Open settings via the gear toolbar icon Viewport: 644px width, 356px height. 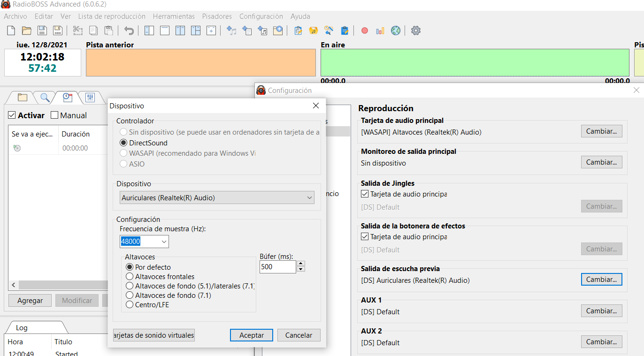tap(416, 30)
